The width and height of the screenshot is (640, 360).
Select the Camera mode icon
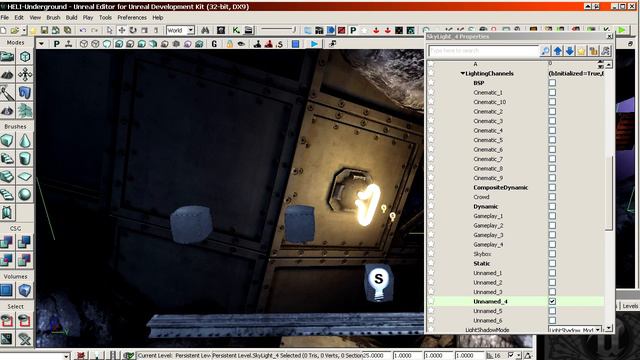click(7, 57)
